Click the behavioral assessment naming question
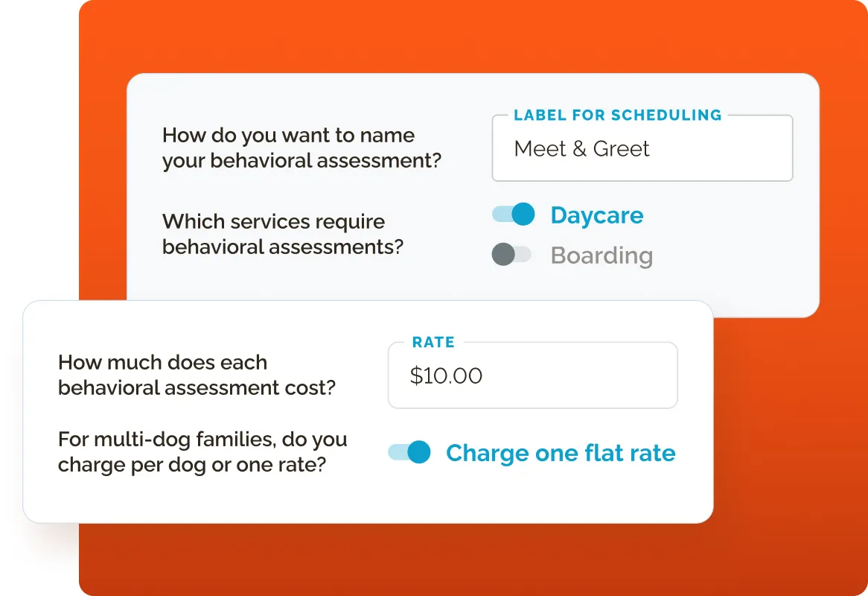 (301, 148)
